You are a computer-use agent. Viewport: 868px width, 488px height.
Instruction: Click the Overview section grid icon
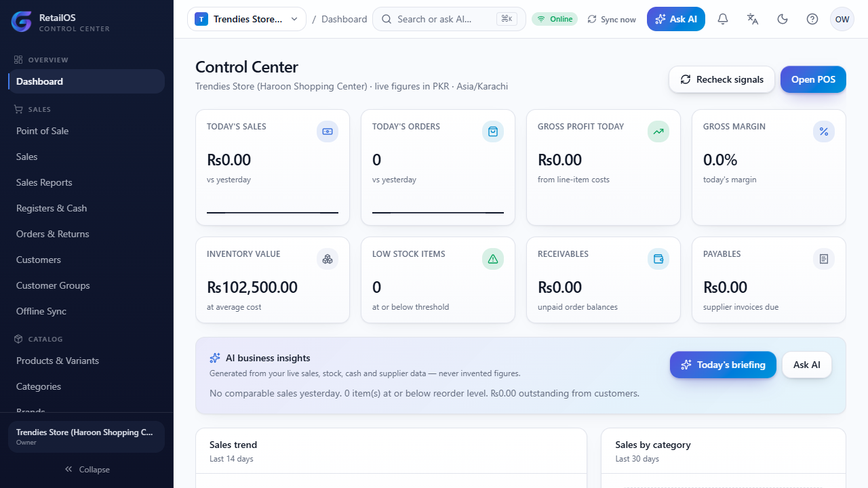tap(18, 60)
